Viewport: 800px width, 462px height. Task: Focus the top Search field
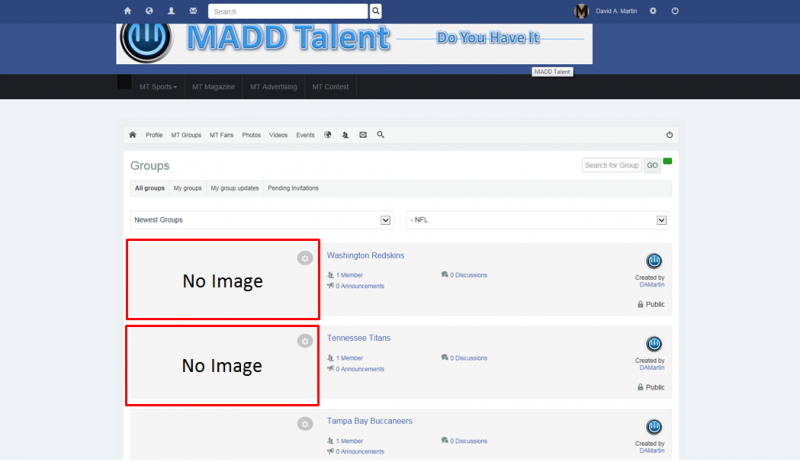click(288, 11)
